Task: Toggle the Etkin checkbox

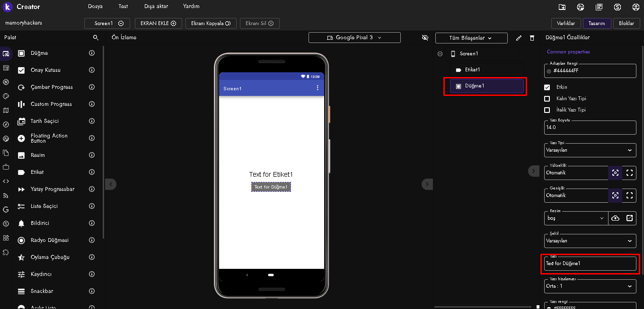Action: (x=547, y=87)
